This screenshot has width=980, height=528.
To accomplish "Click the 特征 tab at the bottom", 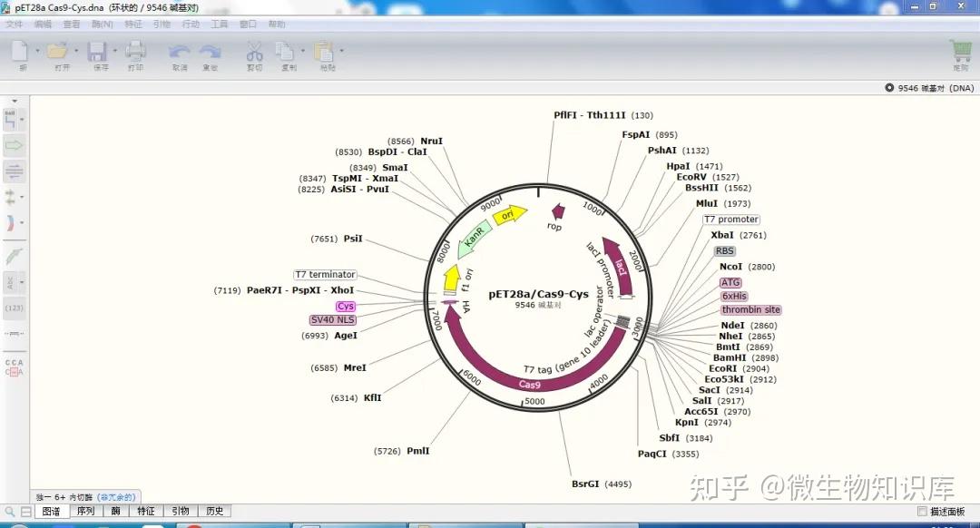I will pos(147,511).
